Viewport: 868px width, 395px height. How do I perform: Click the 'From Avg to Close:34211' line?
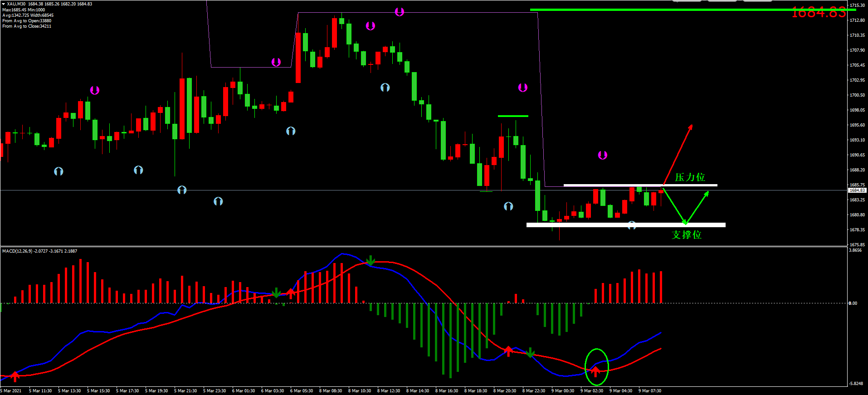click(x=27, y=26)
